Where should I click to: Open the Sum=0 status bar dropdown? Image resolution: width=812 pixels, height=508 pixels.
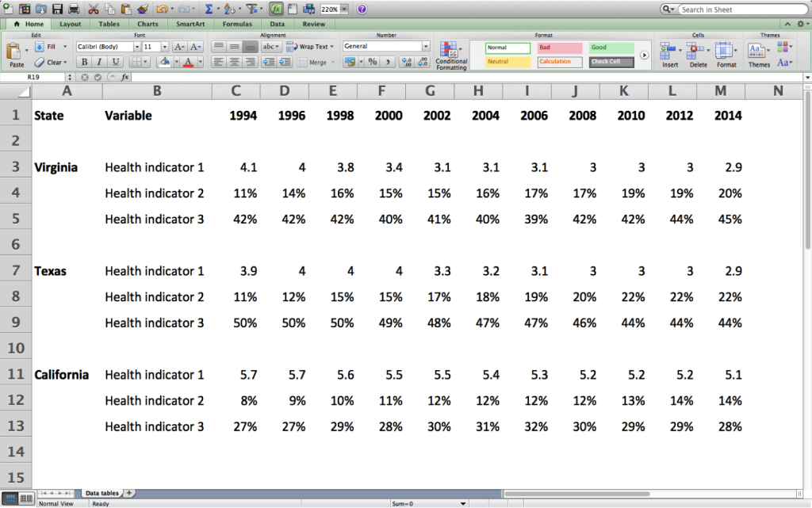pyautogui.click(x=463, y=503)
